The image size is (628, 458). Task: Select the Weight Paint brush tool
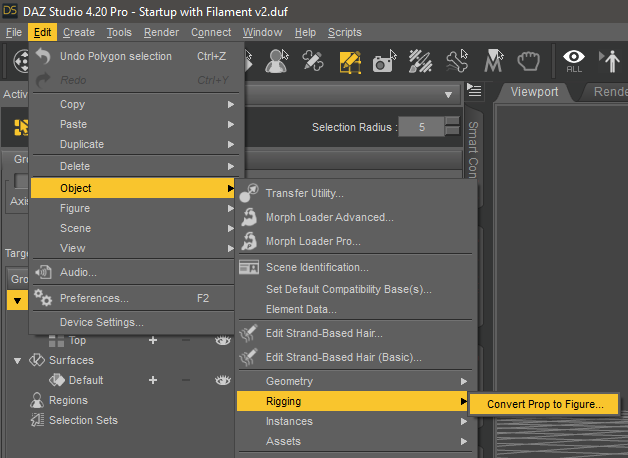point(420,61)
